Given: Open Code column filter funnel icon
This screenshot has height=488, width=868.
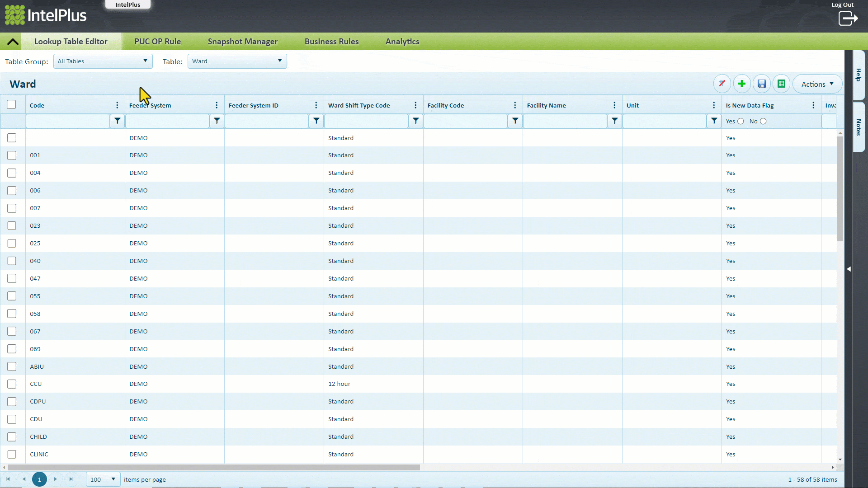Looking at the screenshot, I should pyautogui.click(x=118, y=121).
